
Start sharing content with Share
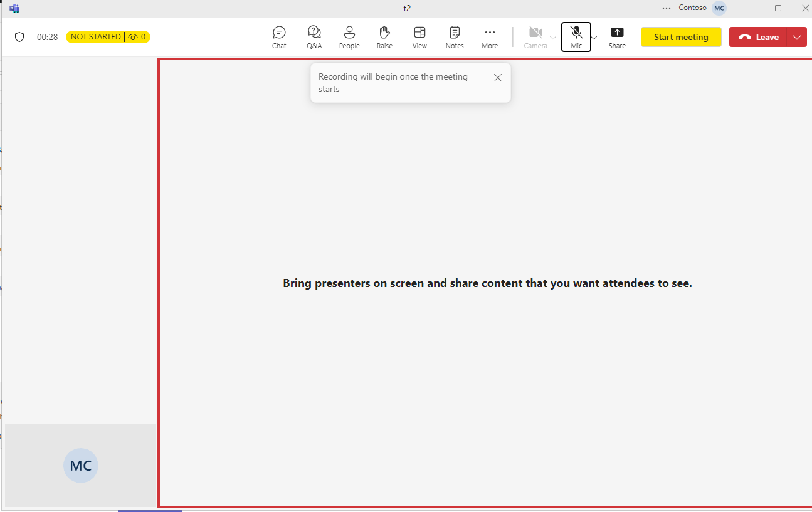(x=617, y=36)
